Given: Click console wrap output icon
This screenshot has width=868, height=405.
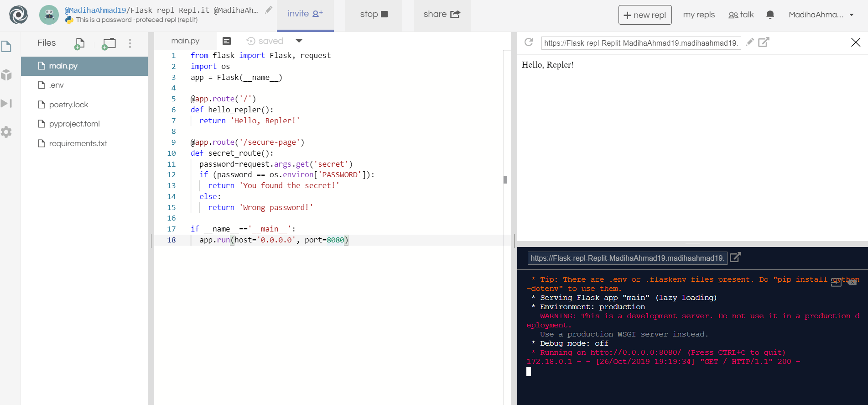Looking at the screenshot, I should (836, 282).
